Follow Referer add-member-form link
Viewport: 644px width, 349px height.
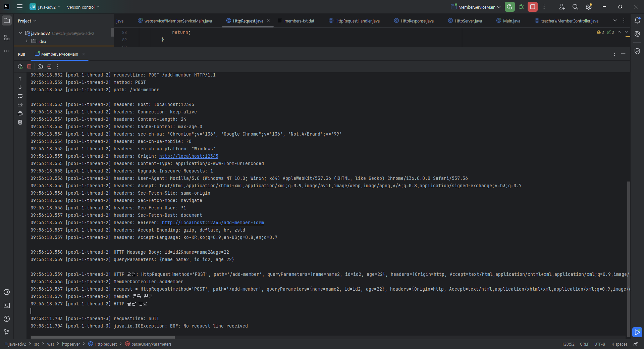[x=213, y=222]
